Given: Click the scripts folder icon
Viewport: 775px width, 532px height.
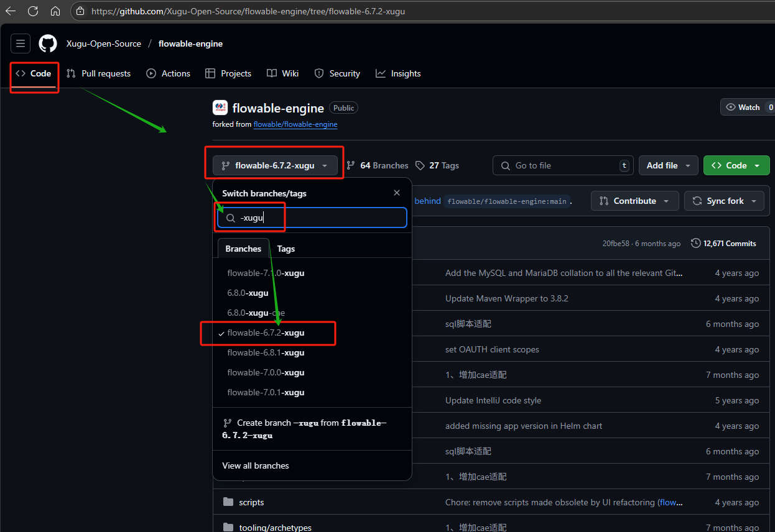Looking at the screenshot, I should coord(228,502).
